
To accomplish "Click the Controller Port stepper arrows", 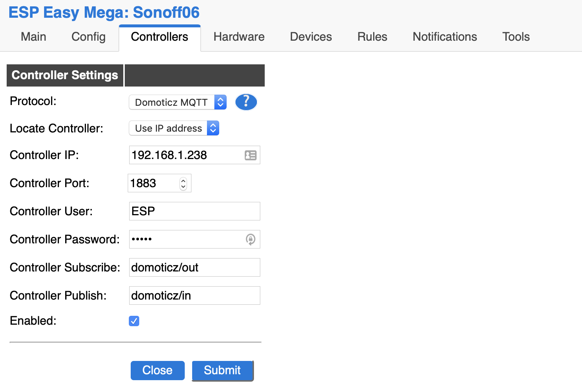I will point(183,183).
